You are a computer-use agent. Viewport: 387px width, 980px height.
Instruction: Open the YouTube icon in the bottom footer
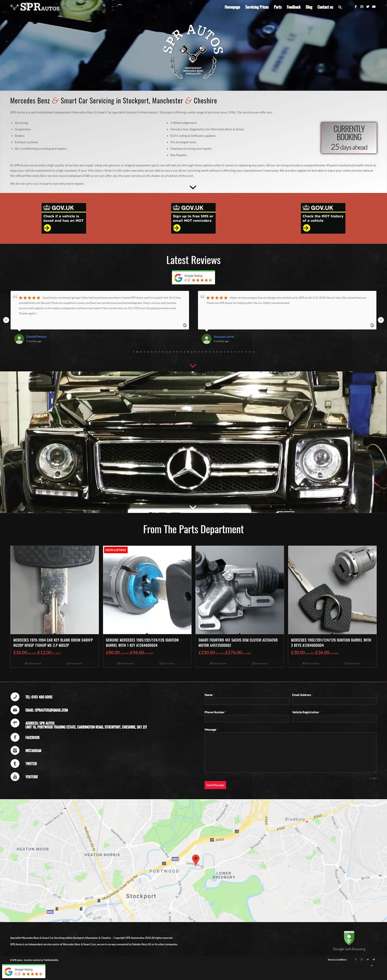click(374, 960)
